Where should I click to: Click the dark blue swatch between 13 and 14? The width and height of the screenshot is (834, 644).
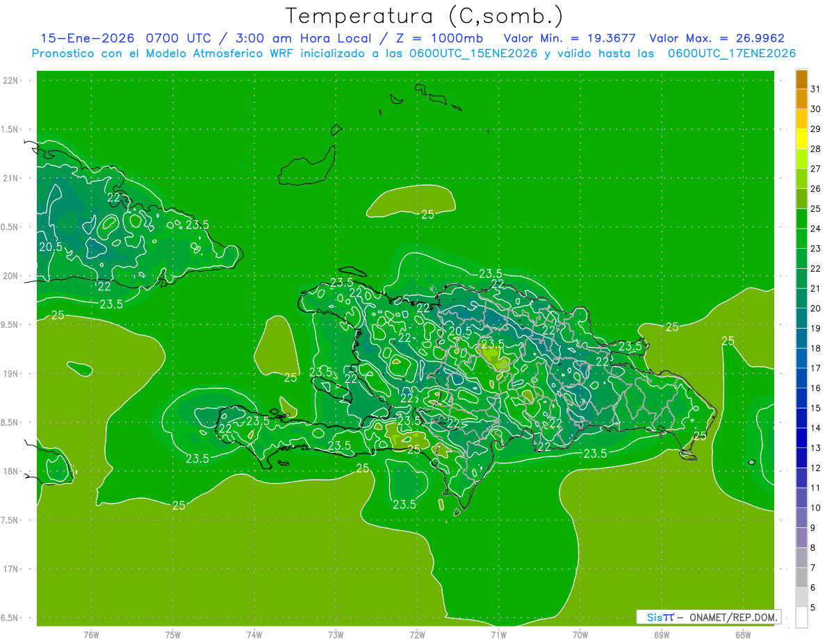(x=801, y=438)
